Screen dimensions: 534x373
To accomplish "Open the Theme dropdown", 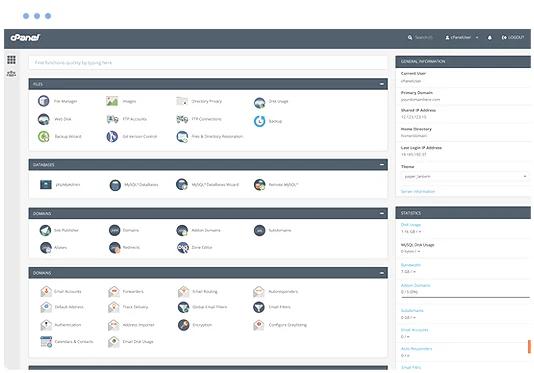I will 465,176.
